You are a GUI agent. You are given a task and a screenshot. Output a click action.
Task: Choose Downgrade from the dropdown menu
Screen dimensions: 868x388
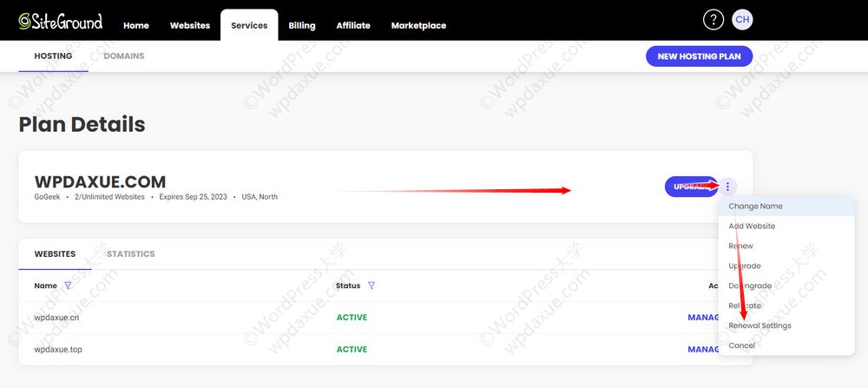(x=786, y=286)
